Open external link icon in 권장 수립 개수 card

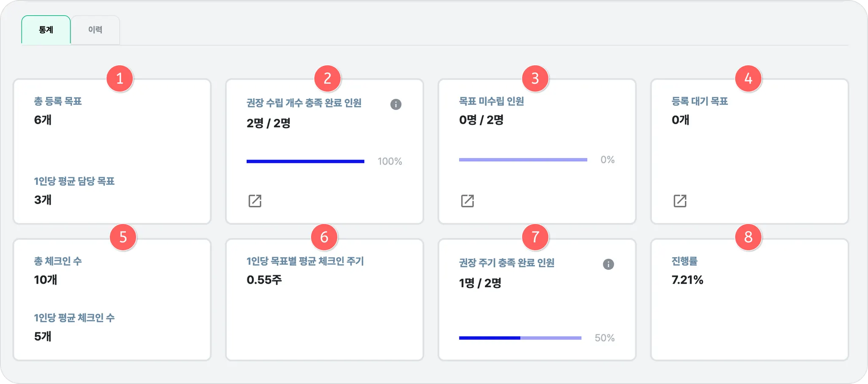[x=255, y=201]
